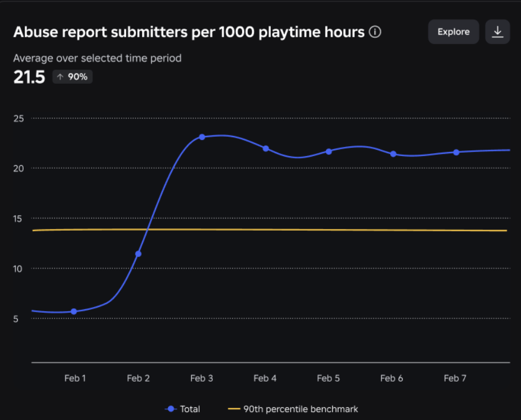The image size is (521, 420).
Task: Click the info icon beside the chart title
Action: [x=375, y=32]
